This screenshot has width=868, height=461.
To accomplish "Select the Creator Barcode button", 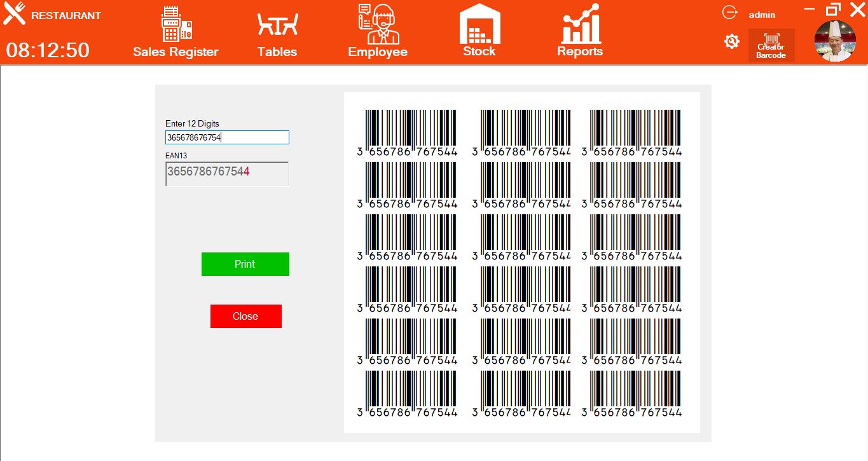I will (771, 45).
